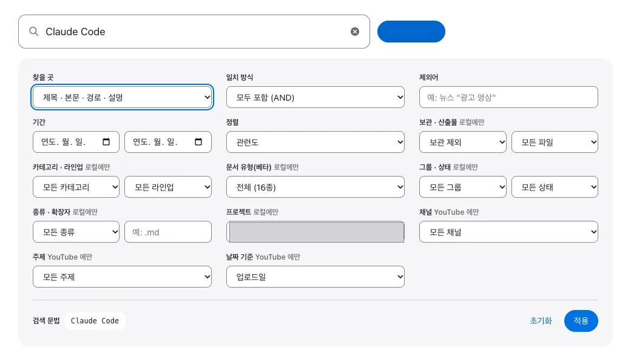
Task: Open the 일치 방식 모두 포함 (AND) dropdown
Action: coord(315,97)
